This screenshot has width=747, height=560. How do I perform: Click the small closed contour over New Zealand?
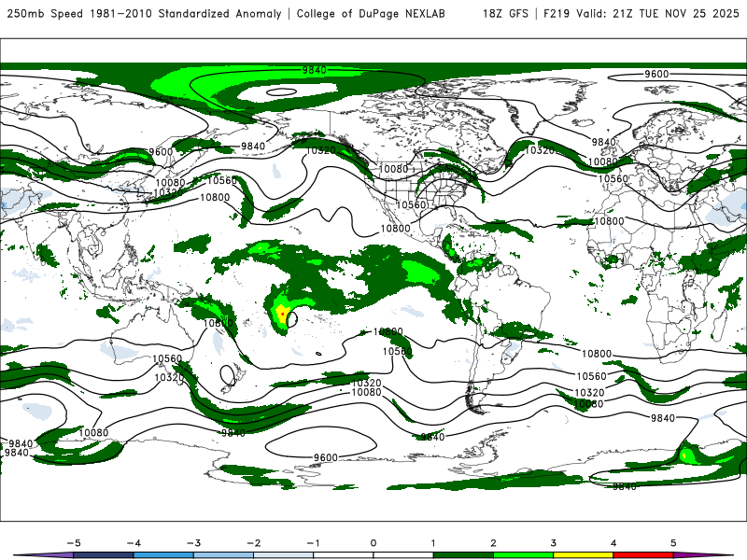click(x=228, y=374)
